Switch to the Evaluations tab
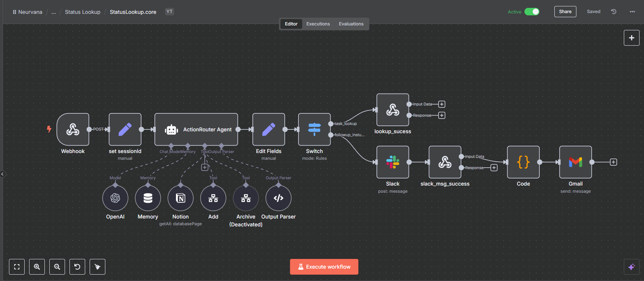Image resolution: width=644 pixels, height=281 pixels. tap(351, 24)
